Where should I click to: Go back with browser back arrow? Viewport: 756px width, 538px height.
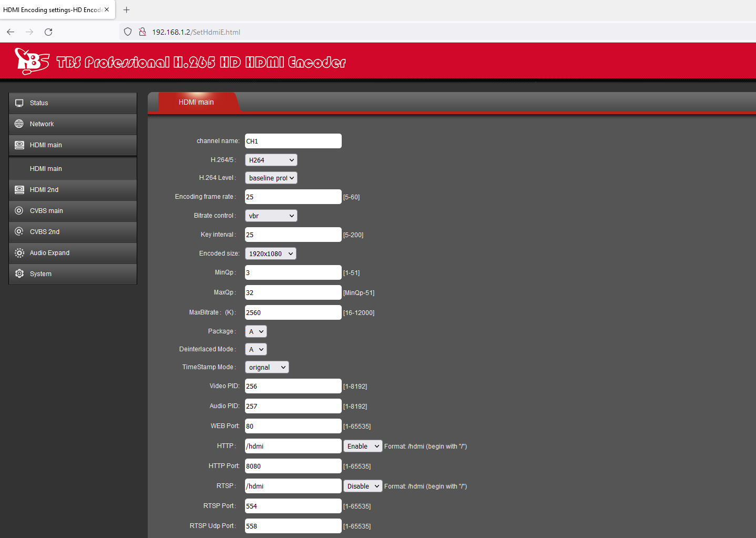(11, 32)
